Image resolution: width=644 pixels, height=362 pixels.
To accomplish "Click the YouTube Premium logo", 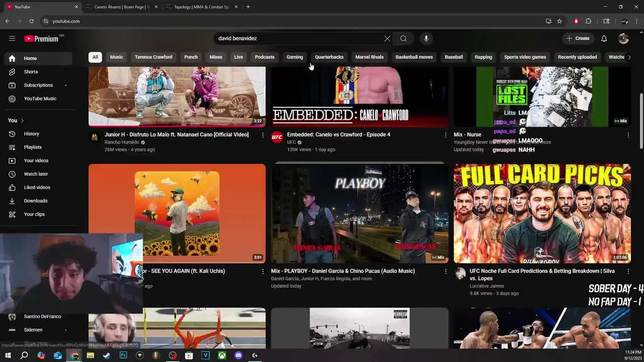I will tap(41, 39).
